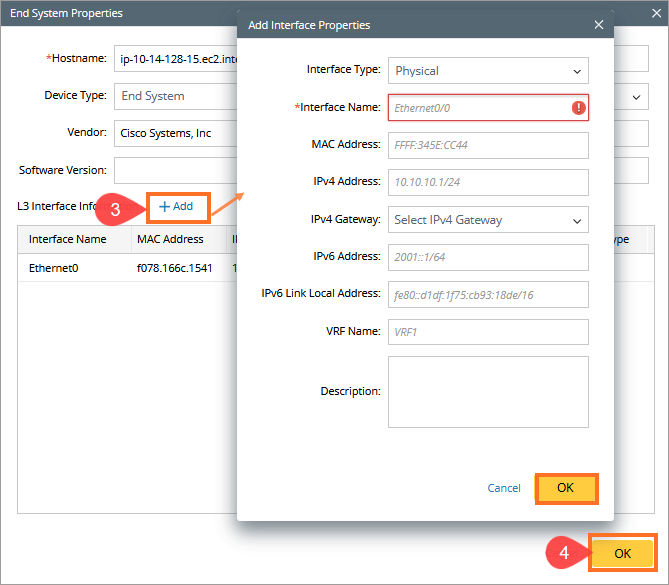Click the MAC Address field in dialog

click(x=487, y=145)
